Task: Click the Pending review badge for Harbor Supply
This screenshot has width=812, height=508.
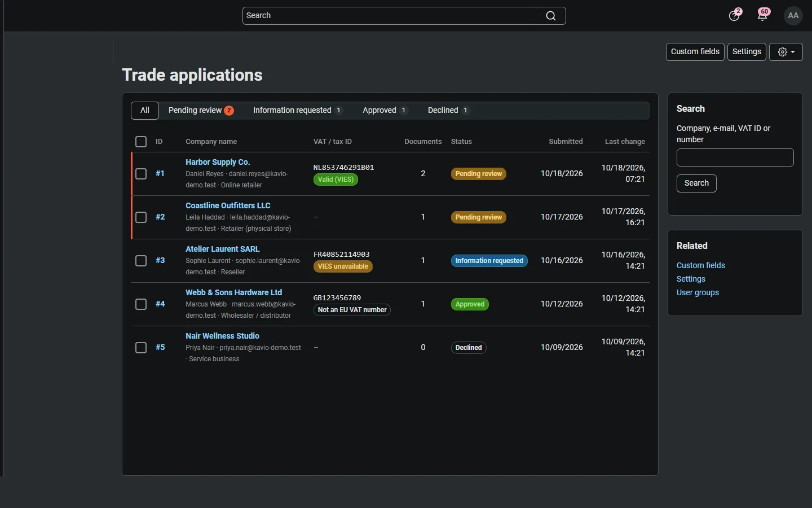Action: [x=479, y=174]
